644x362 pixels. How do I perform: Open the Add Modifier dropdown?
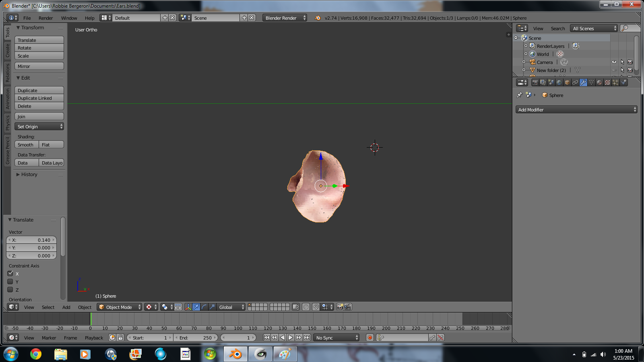click(x=576, y=109)
